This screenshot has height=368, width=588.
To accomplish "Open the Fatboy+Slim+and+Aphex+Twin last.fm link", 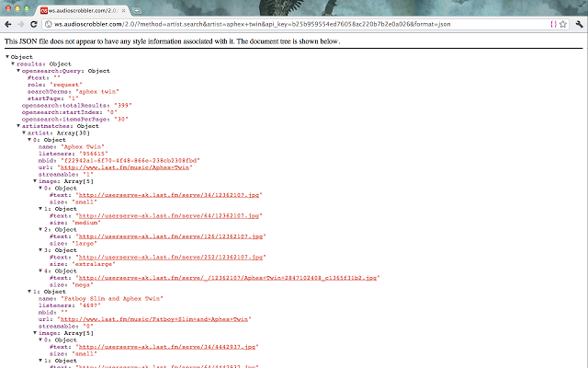I will pos(154,319).
